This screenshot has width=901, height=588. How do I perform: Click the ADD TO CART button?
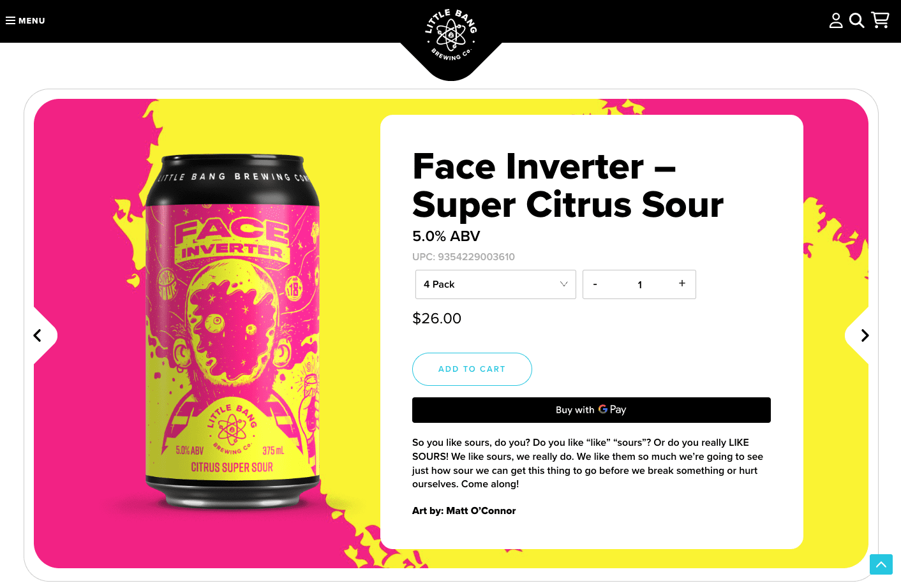tap(472, 369)
